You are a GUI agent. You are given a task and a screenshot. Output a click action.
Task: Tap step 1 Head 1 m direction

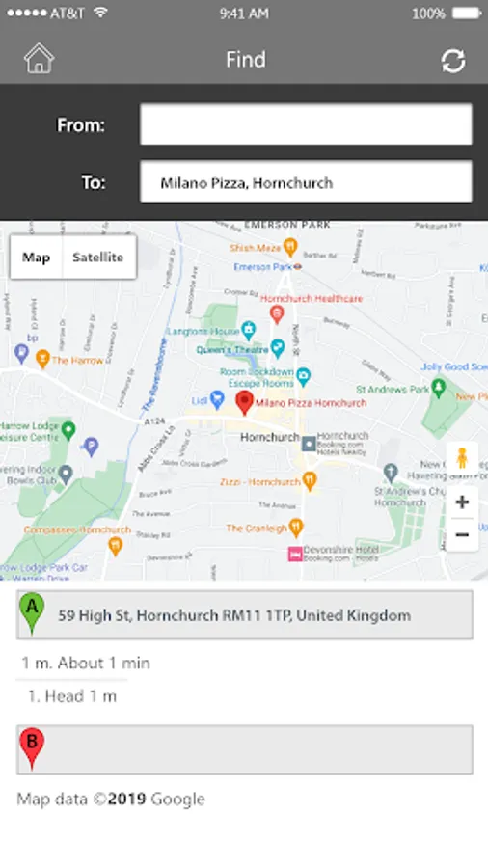[x=72, y=696]
